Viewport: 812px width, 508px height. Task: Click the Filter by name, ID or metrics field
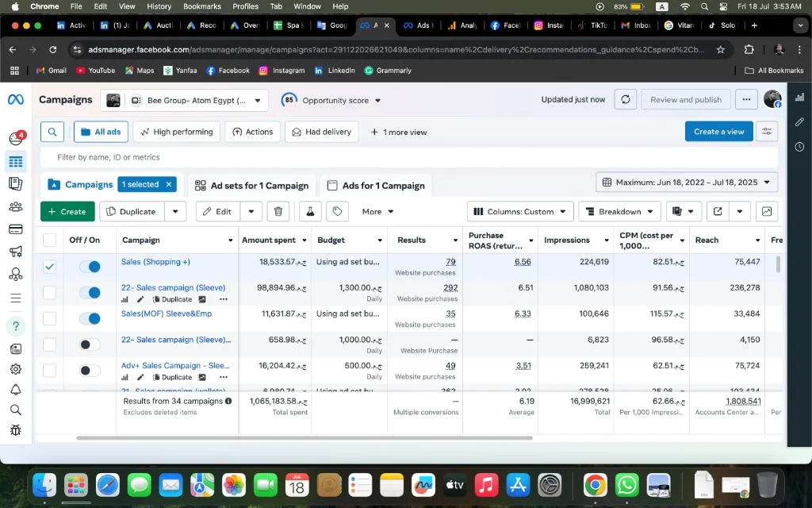point(409,157)
